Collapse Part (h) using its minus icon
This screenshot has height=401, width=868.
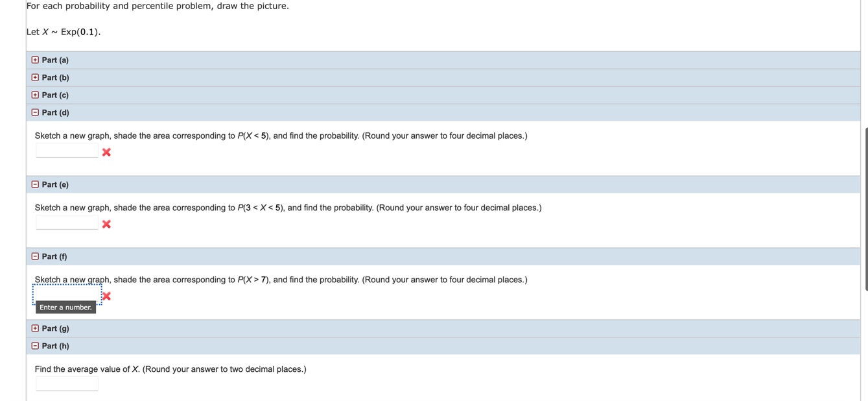click(34, 346)
